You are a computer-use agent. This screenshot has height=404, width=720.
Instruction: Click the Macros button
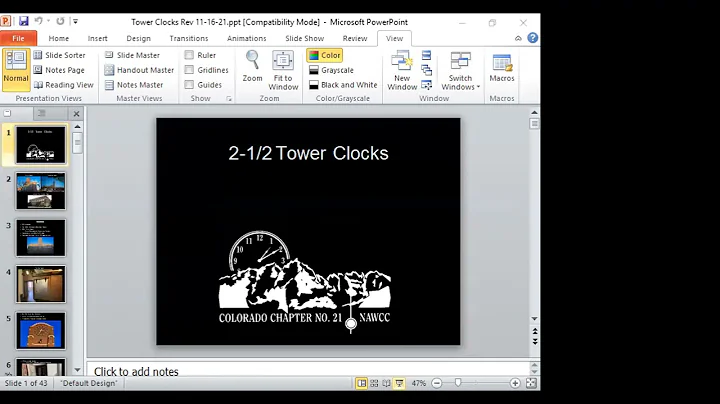(502, 68)
